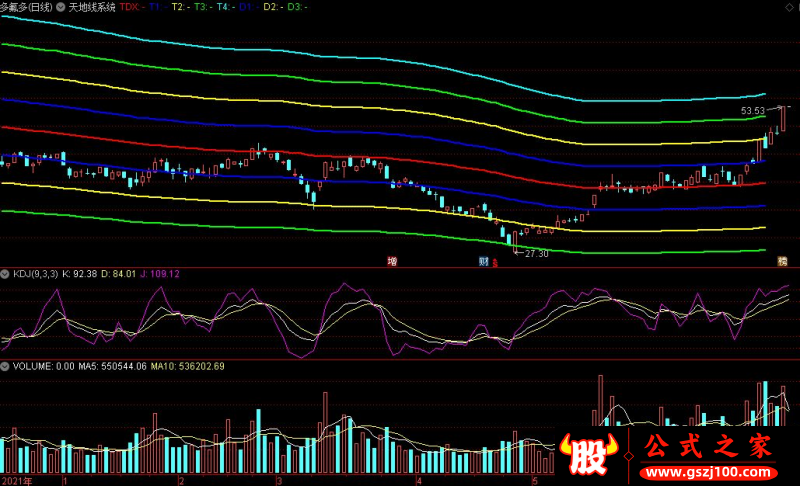Image resolution: width=800 pixels, height=486 pixels.
Task: Open the VOLUME indicator dropdown arrow
Action: tap(5, 366)
